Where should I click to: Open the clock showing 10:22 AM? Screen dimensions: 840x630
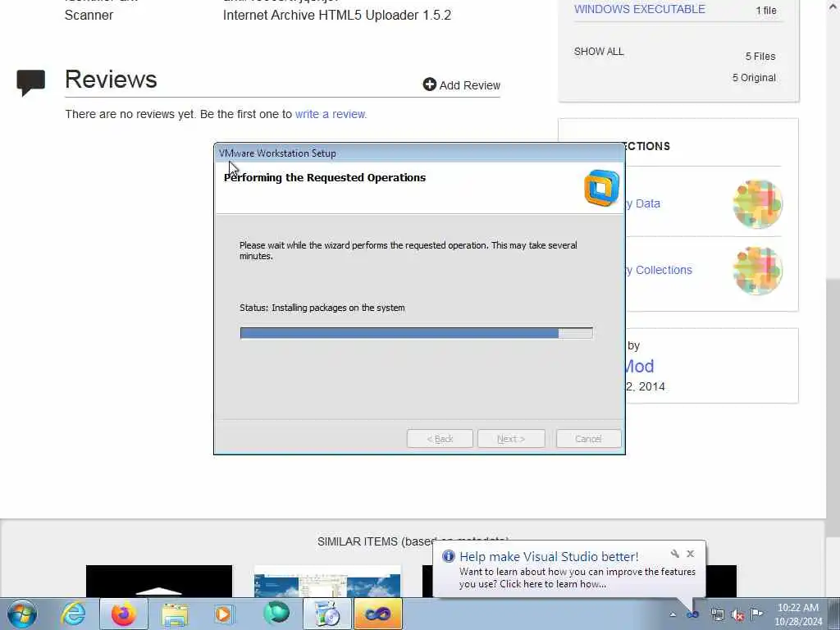click(x=797, y=614)
